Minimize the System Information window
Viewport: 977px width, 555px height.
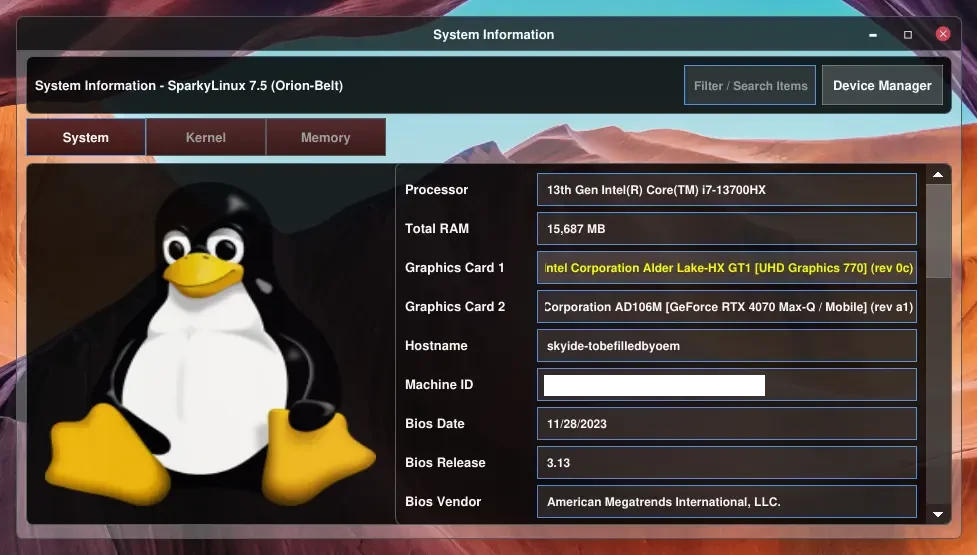tap(874, 34)
